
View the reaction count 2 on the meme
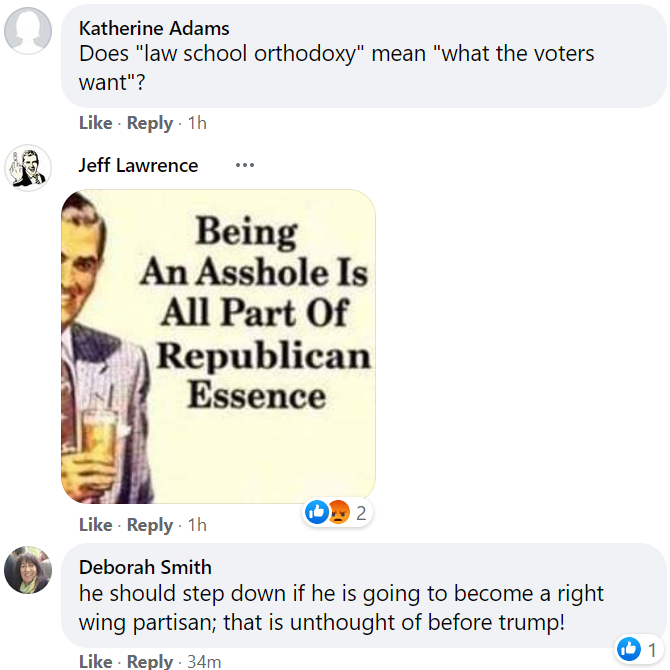361,514
